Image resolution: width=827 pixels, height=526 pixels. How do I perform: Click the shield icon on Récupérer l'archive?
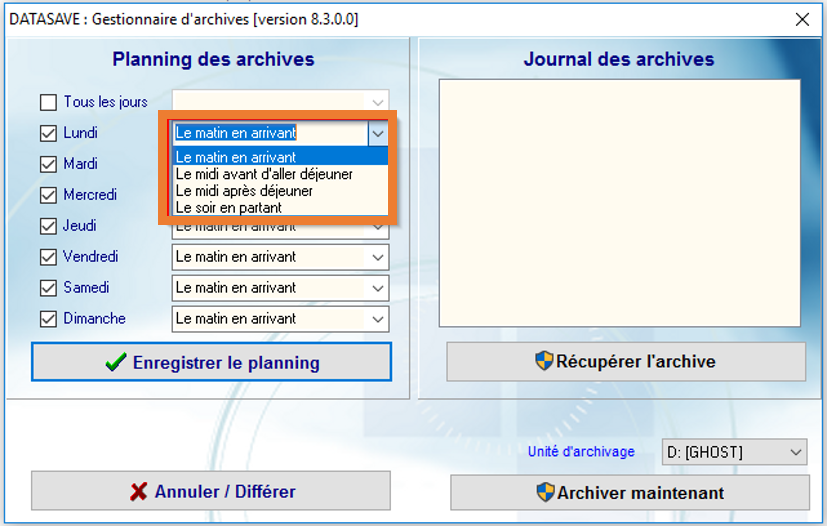click(x=544, y=362)
